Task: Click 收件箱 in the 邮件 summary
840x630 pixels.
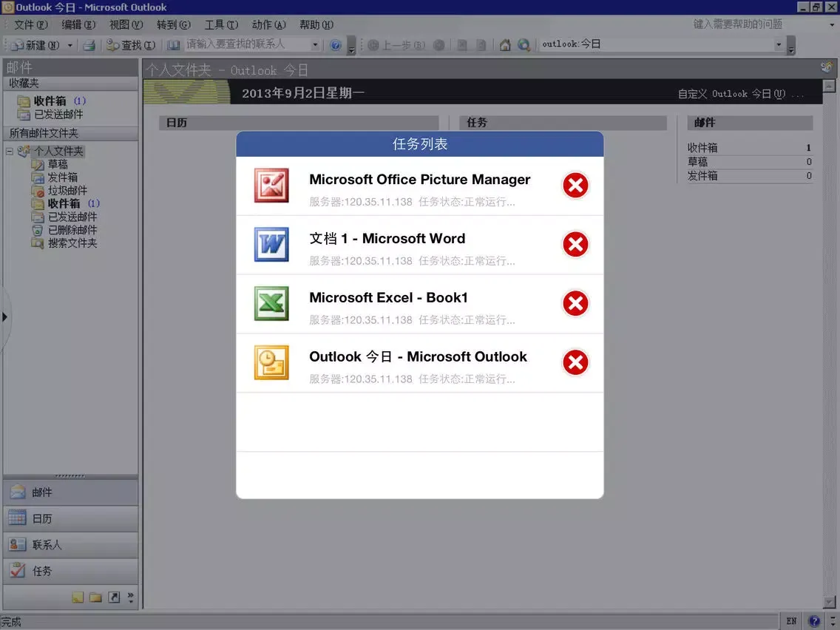Action: (702, 147)
